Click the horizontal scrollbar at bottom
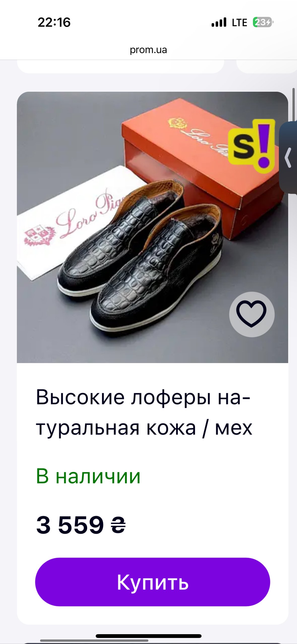This screenshot has width=297, height=644. [x=94, y=640]
